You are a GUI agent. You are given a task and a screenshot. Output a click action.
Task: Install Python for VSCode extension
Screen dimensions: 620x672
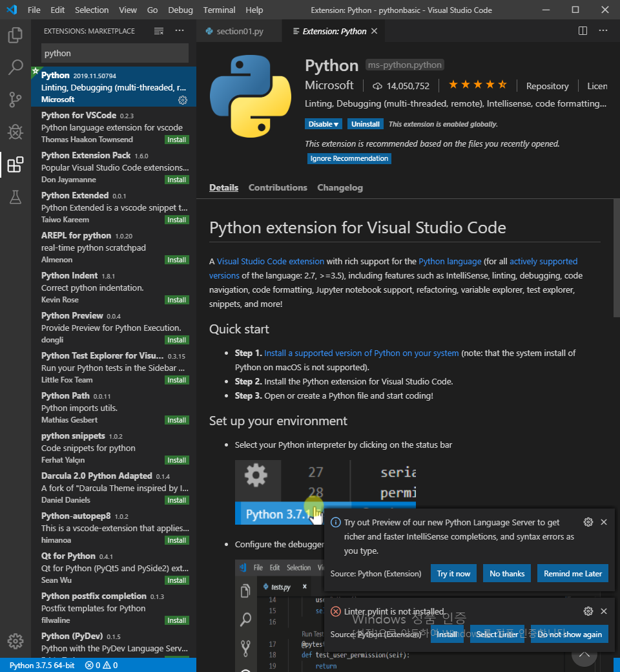pos(176,140)
